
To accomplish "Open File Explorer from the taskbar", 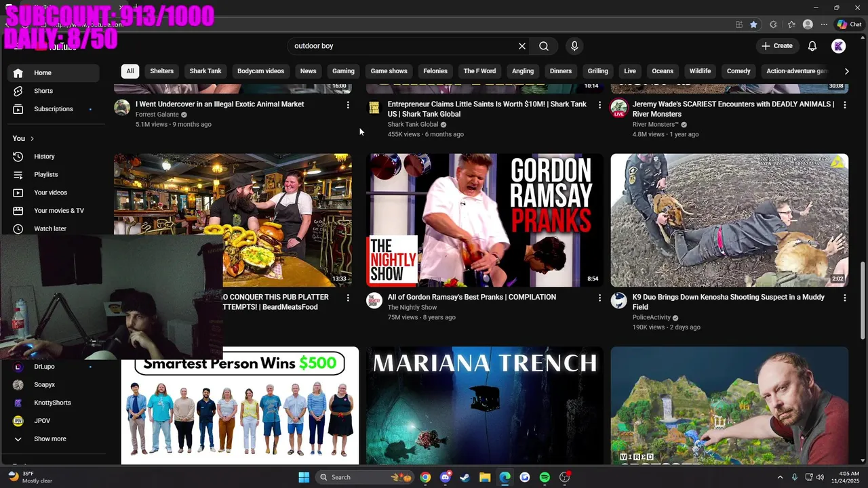I will [x=485, y=477].
